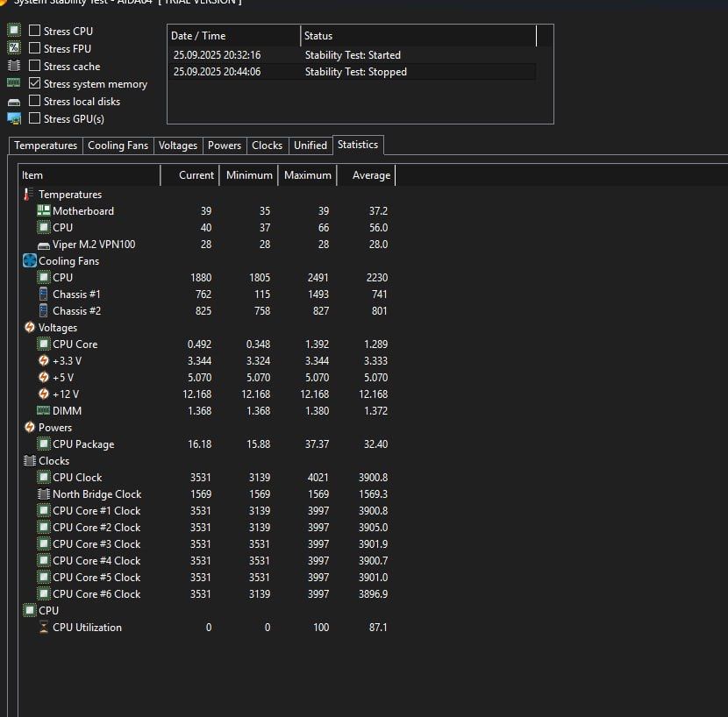Click the percent icon beside Stress FPU

[14, 47]
